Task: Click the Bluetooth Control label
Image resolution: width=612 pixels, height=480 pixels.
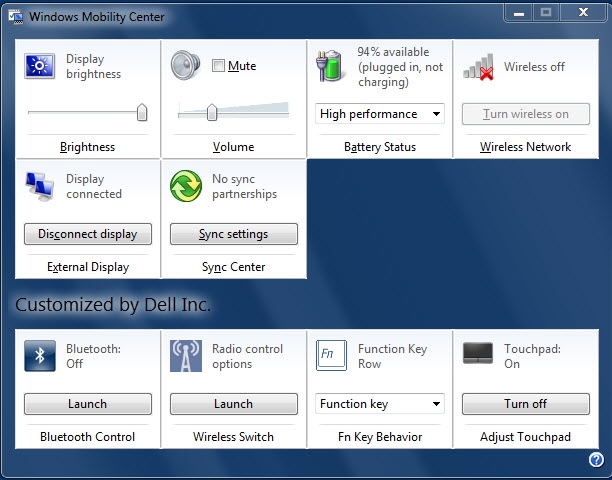Action: pyautogui.click(x=88, y=437)
